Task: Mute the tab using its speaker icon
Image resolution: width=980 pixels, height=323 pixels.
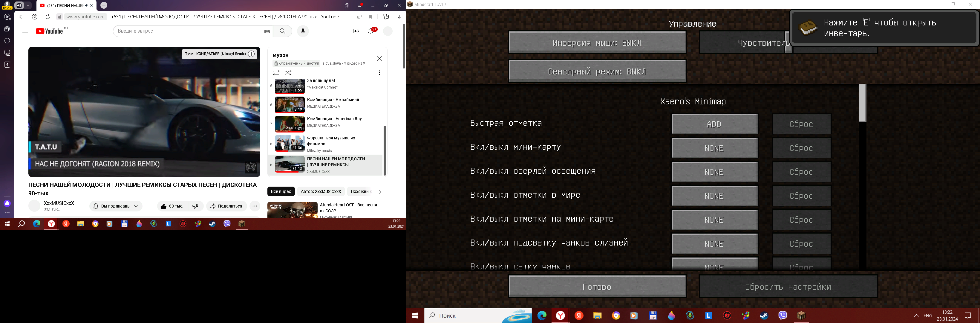Action: pyautogui.click(x=87, y=5)
